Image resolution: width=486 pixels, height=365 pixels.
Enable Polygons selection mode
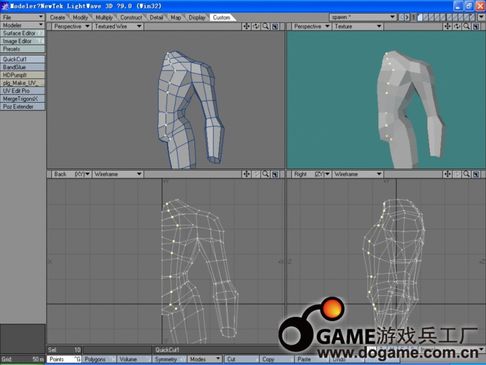(x=99, y=359)
